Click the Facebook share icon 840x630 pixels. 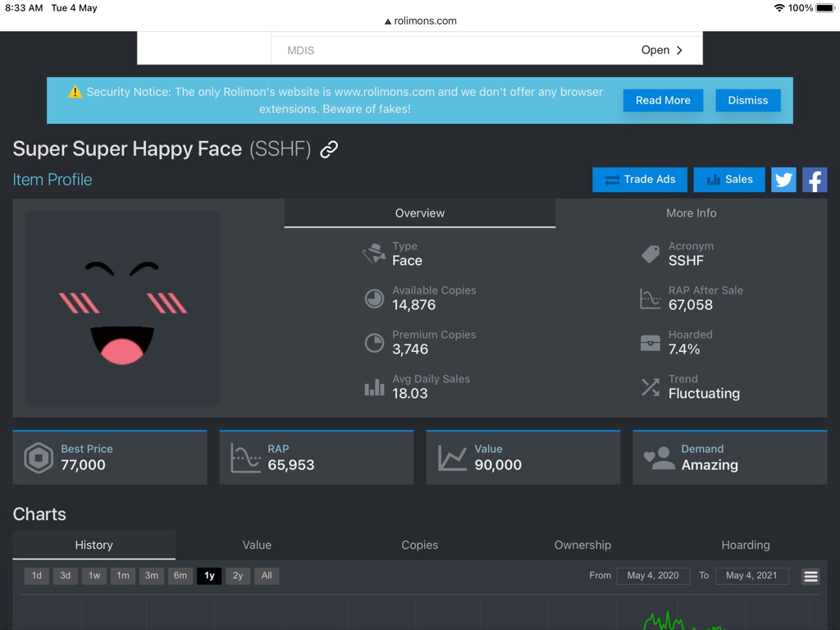point(815,180)
